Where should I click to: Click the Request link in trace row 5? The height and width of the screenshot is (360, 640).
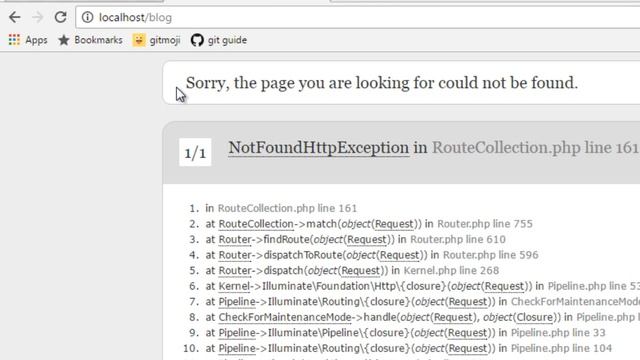(x=361, y=270)
